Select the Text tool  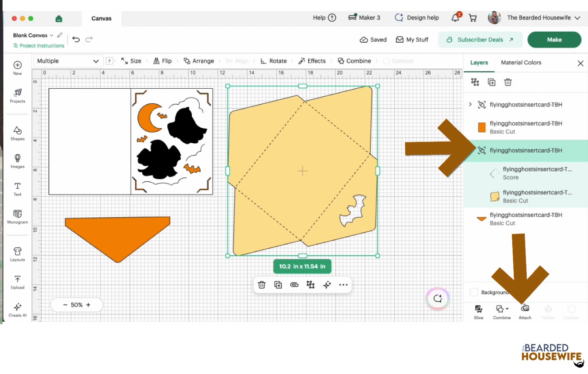pos(17,189)
